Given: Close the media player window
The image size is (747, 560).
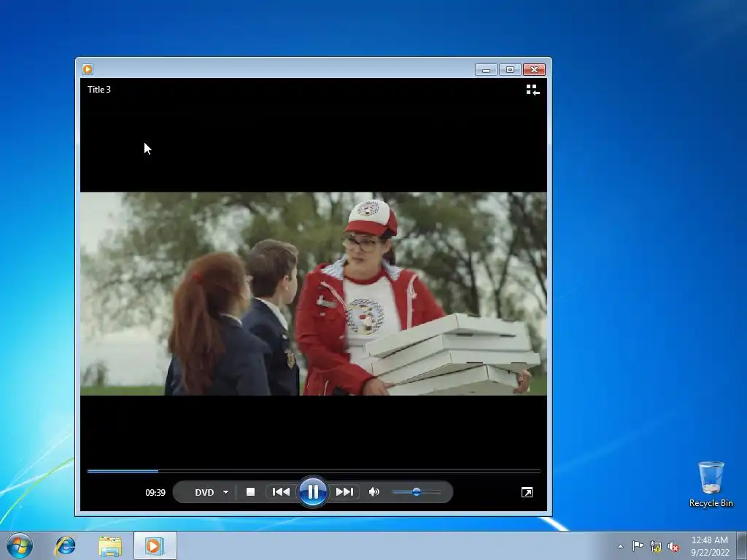Looking at the screenshot, I should coord(534,70).
